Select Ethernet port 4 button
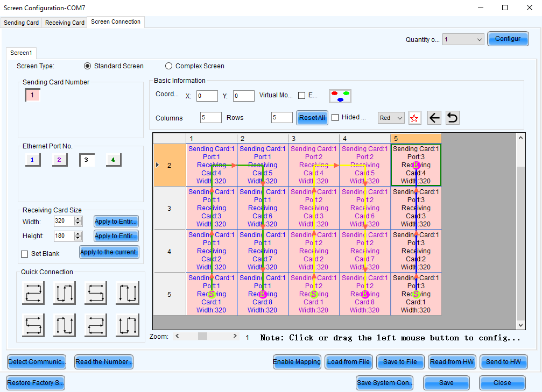Image resolution: width=542 pixels, height=392 pixels. point(113,160)
